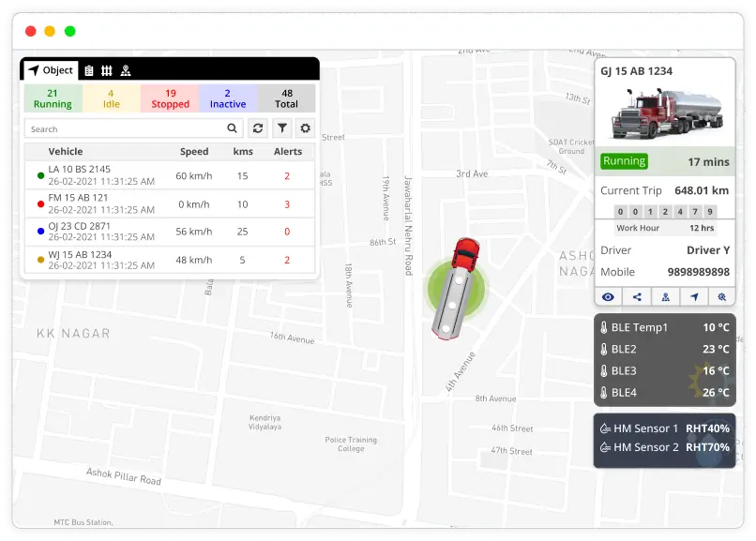756x541 pixels.
Task: Filter by 21 Running vehicles
Action: coord(53,98)
